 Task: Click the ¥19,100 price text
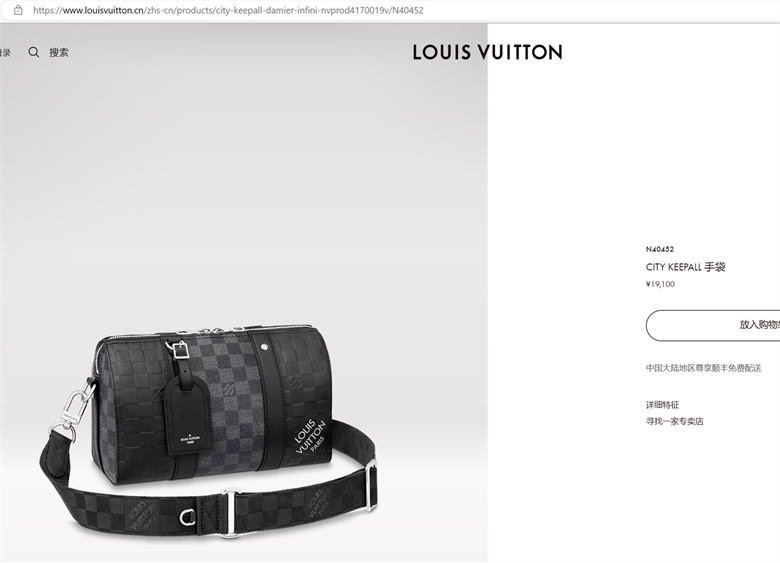tap(660, 284)
